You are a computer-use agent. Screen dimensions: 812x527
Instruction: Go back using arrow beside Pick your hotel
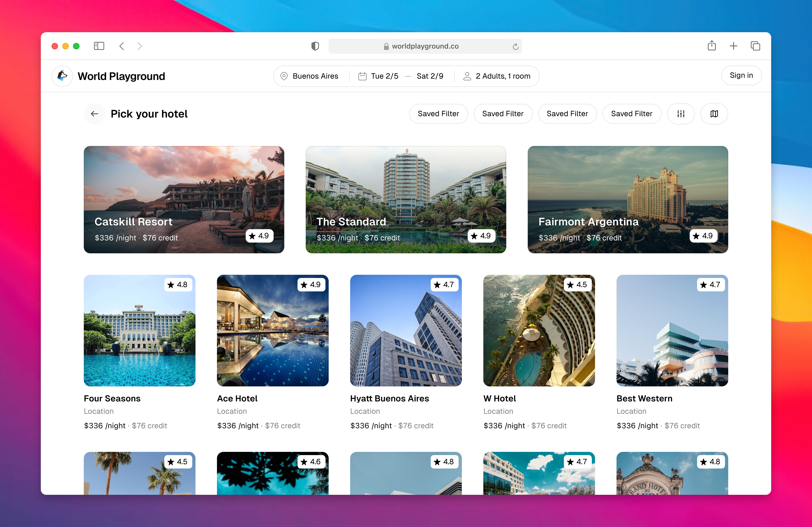tap(95, 114)
